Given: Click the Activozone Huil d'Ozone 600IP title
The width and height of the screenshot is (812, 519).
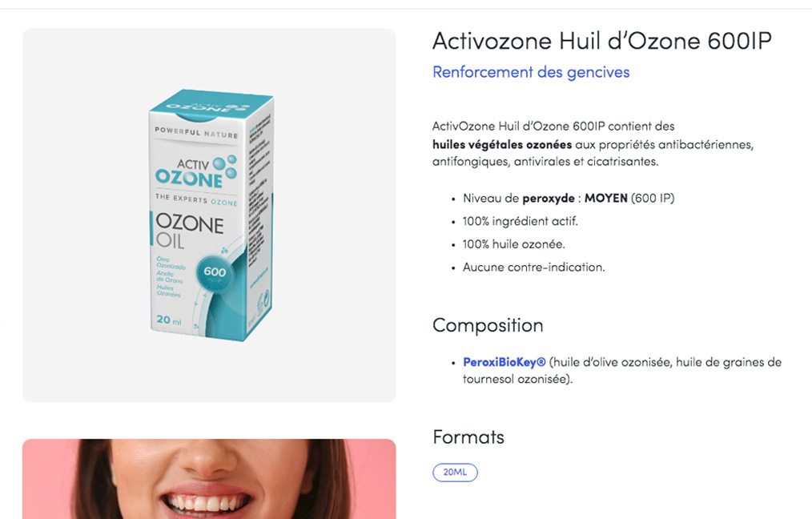Looking at the screenshot, I should tap(601, 41).
